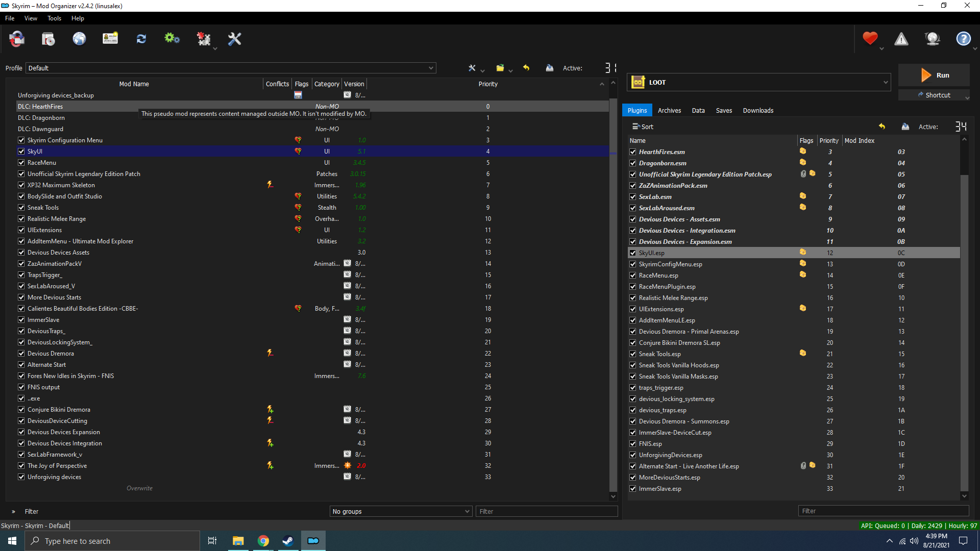
Task: Open the profiles configuration icon
Action: 110,39
